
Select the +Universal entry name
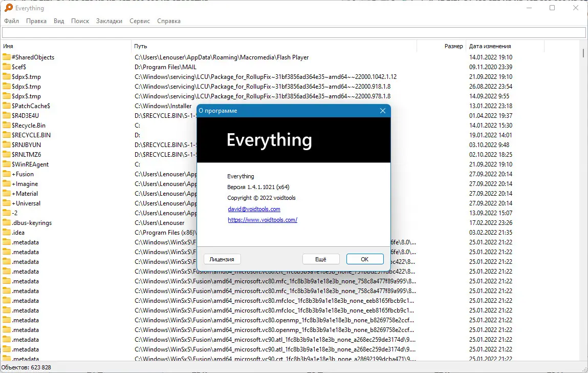click(26, 203)
